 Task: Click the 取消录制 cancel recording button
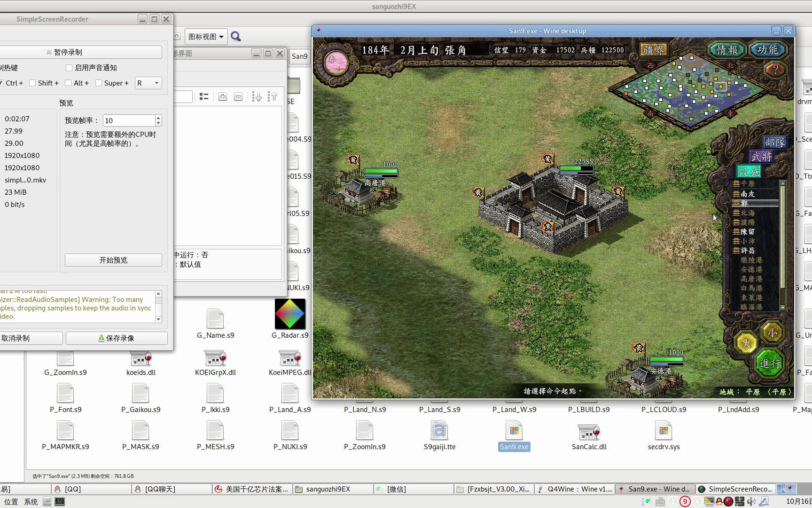click(31, 338)
